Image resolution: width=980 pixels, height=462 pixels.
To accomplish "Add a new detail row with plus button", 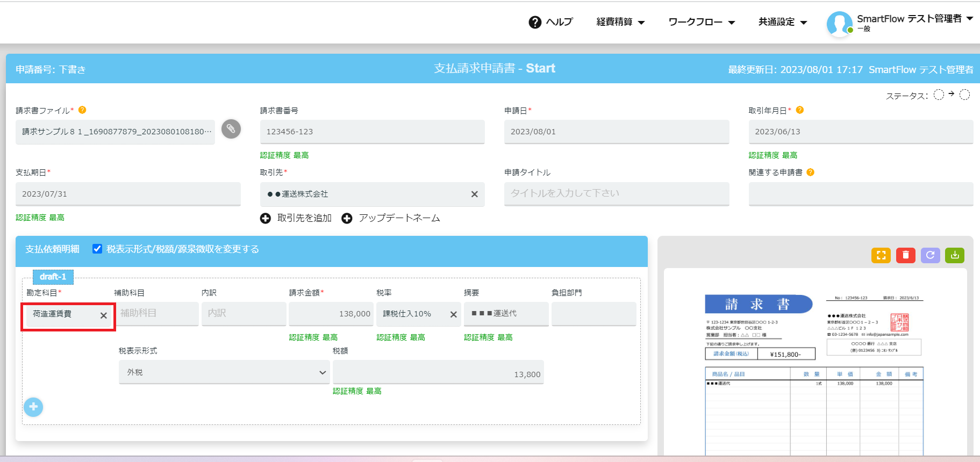I will (x=33, y=407).
